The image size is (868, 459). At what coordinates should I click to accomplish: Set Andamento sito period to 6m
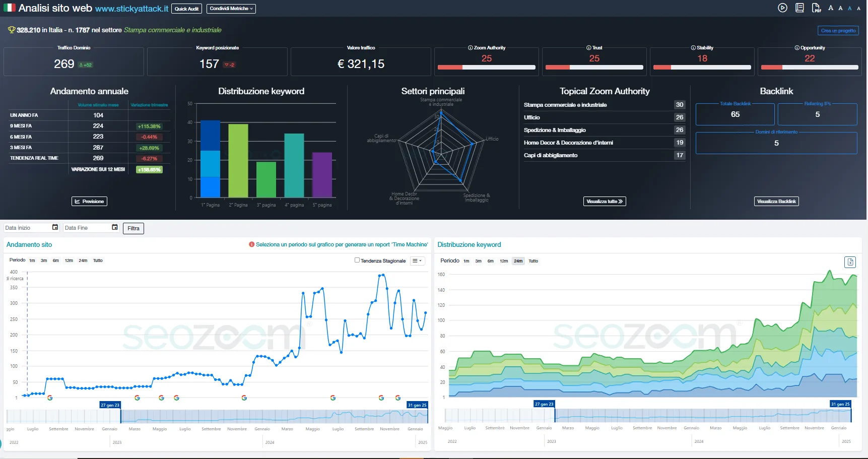[56, 260]
